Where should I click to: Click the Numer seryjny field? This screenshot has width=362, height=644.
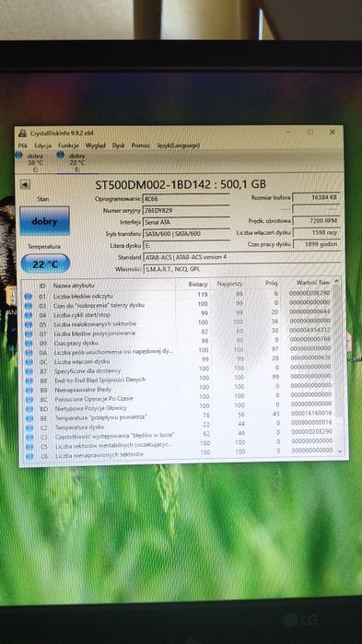(186, 211)
